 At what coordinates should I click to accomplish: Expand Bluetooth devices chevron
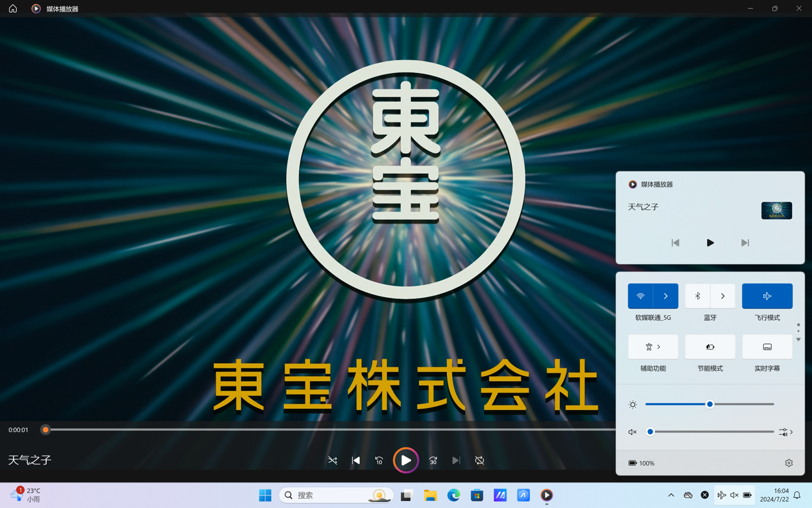click(722, 296)
